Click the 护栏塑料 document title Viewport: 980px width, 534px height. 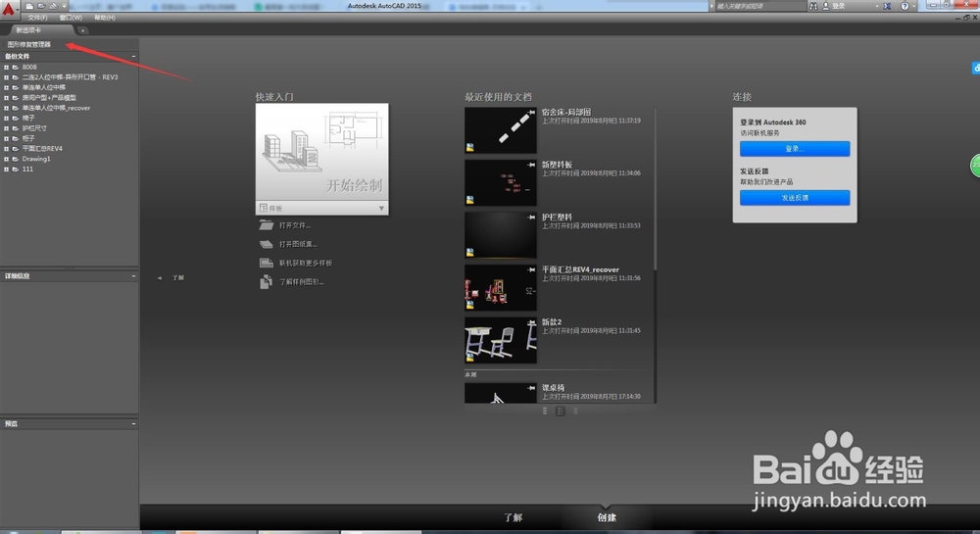(557, 217)
